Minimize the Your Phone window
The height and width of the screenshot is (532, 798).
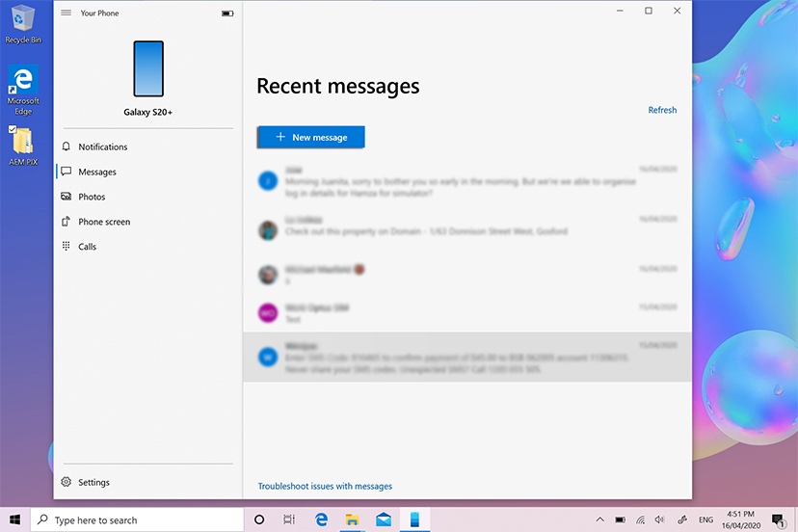(620, 11)
